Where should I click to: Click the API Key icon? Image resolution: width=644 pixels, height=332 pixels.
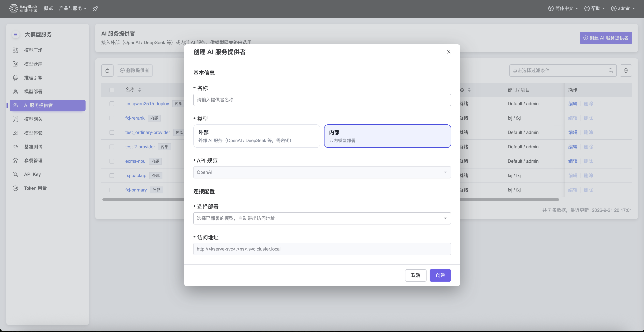[15, 174]
